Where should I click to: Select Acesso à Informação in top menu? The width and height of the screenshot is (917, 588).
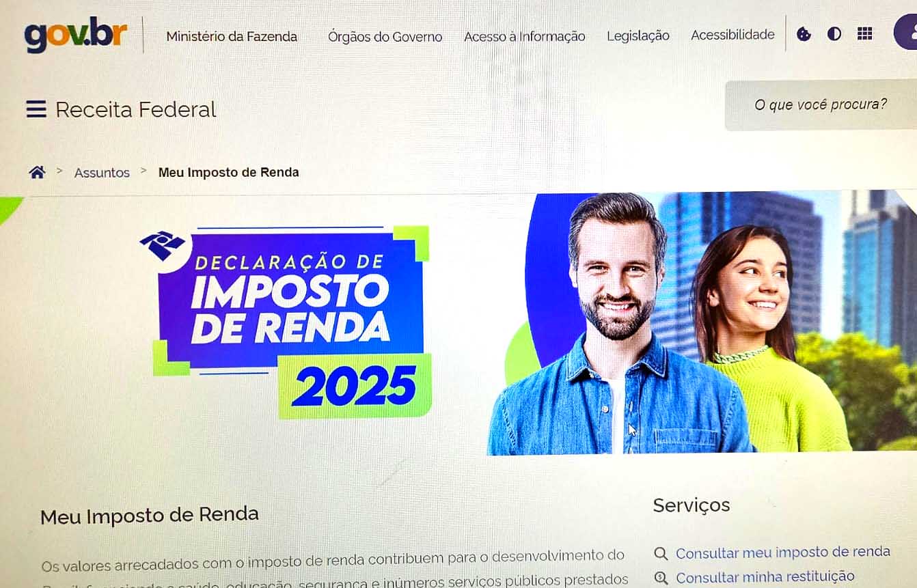(524, 37)
